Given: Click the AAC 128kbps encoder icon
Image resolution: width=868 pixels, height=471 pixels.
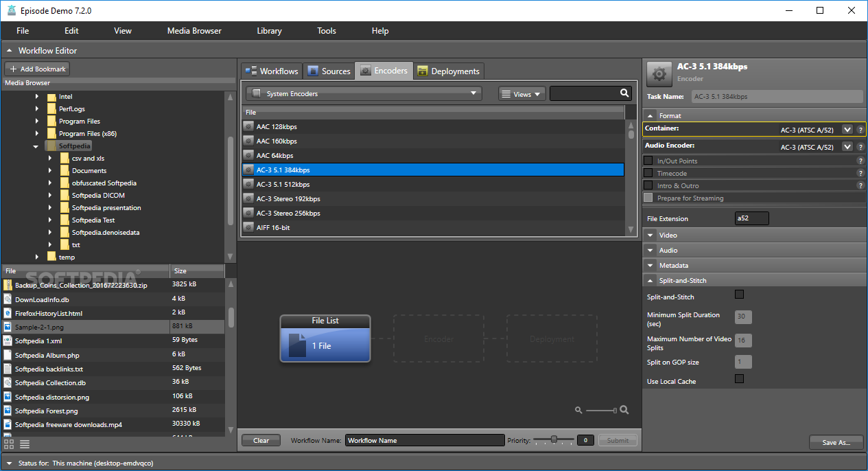Looking at the screenshot, I should pos(248,126).
